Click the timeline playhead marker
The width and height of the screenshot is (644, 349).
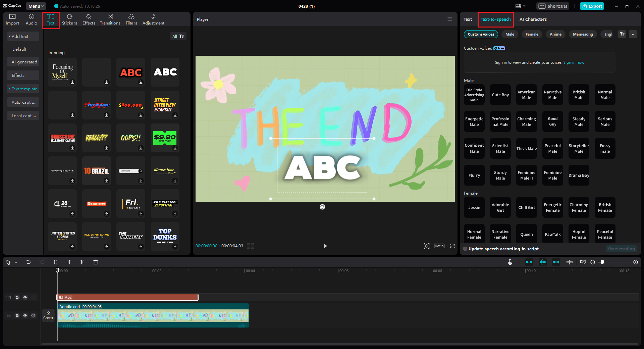click(x=57, y=270)
